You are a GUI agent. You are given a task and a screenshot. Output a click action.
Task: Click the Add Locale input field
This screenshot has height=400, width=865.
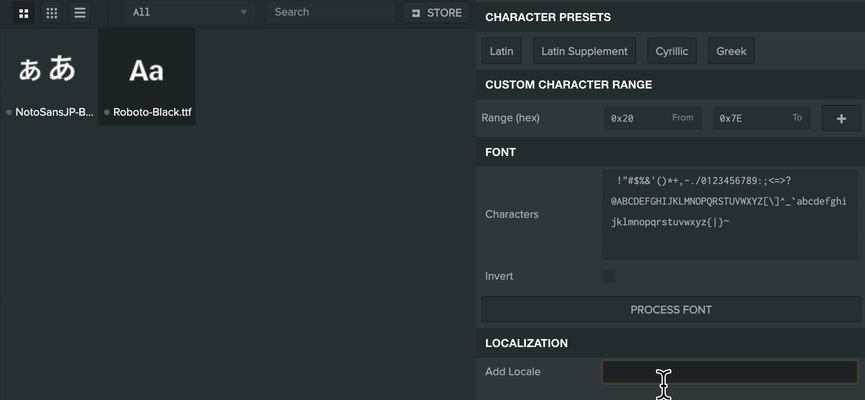pos(730,372)
